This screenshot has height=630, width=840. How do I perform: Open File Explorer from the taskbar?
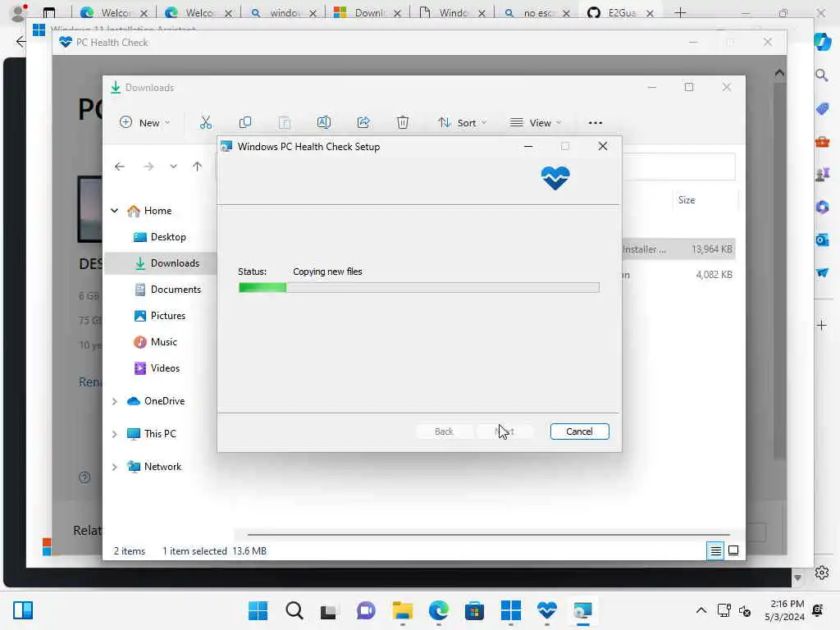[402, 610]
